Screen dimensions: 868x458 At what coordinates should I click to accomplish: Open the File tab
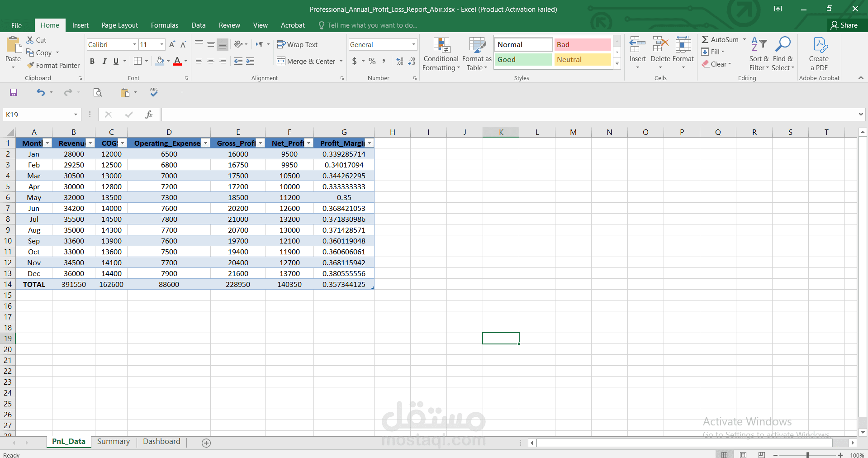[16, 25]
